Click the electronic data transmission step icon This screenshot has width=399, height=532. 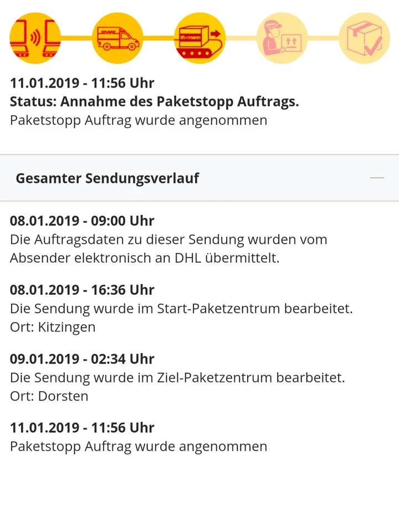pyautogui.click(x=34, y=38)
